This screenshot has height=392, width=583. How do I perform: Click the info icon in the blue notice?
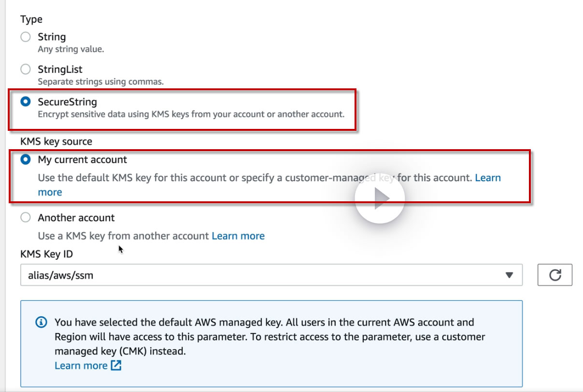point(42,322)
